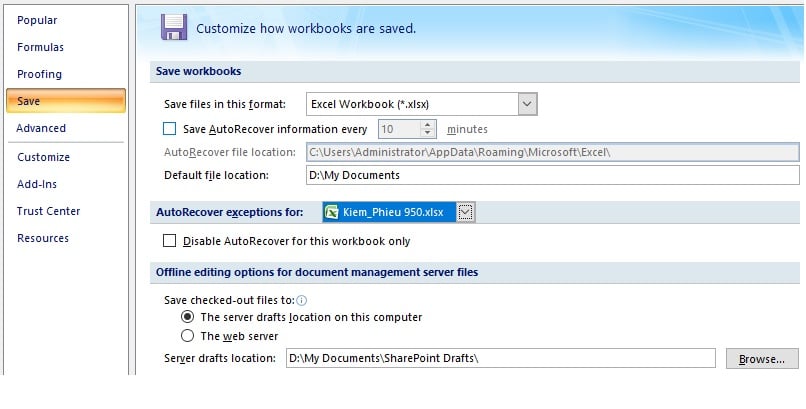Select the server drafts location radio option
The image size is (806, 409).
point(187,317)
